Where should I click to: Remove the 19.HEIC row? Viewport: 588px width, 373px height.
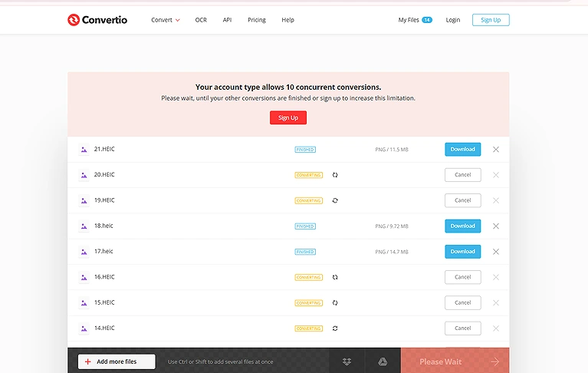[x=496, y=200]
